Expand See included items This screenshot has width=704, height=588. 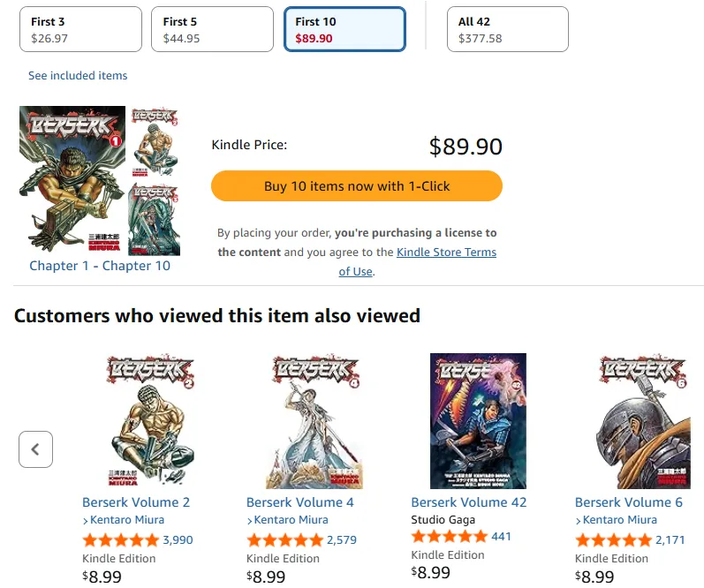(78, 76)
